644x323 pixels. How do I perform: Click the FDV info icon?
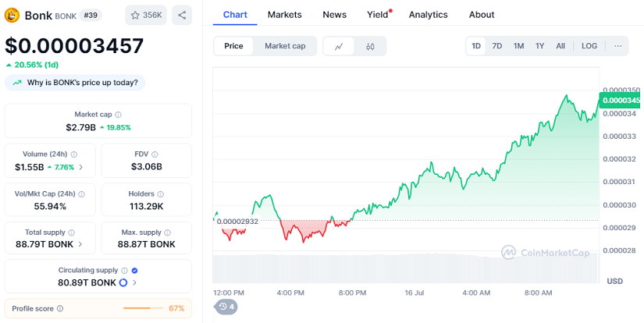(155, 154)
